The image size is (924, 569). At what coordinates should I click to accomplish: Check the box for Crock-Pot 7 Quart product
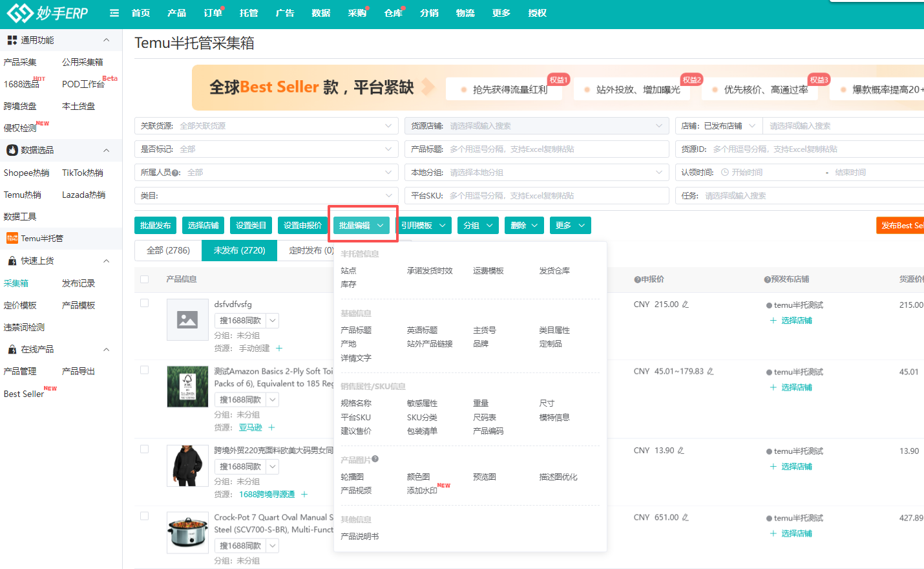point(145,517)
